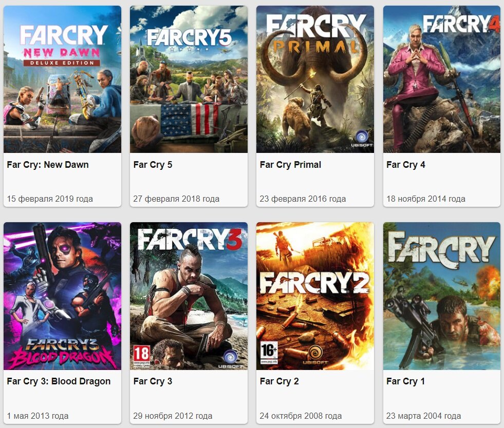Open the original Far Cry cover image
504x428 pixels.
coord(442,296)
